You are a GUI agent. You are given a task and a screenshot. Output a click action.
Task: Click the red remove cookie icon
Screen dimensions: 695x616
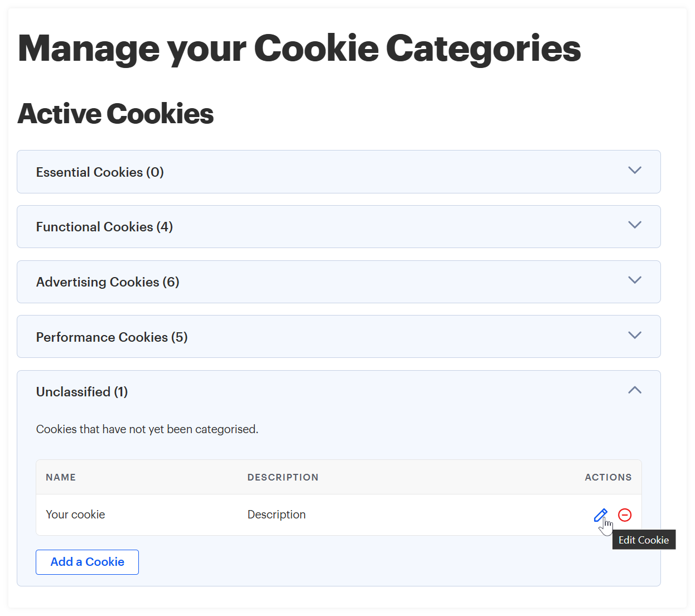(x=625, y=515)
